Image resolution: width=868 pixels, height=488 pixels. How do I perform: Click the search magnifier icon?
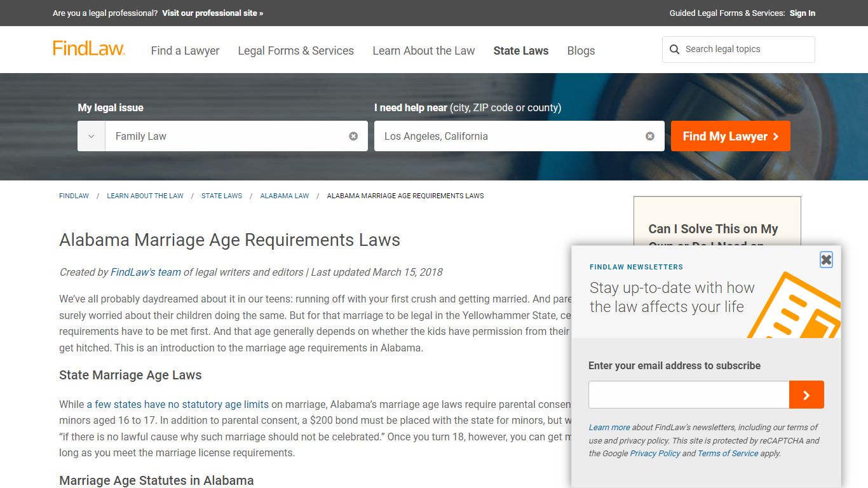675,50
